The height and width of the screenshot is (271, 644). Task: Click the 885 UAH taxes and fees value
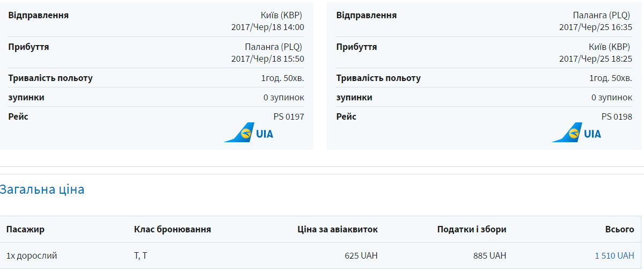489,256
